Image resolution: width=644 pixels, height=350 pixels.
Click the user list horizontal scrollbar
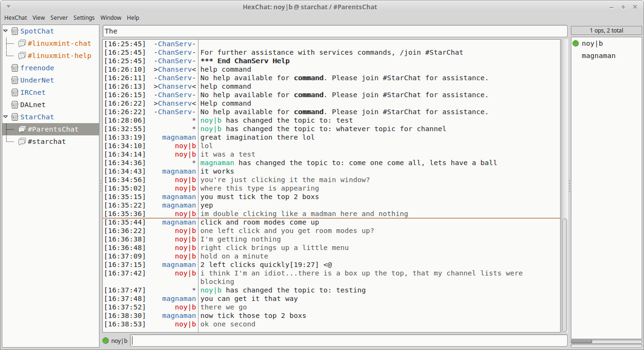pyautogui.click(x=606, y=342)
